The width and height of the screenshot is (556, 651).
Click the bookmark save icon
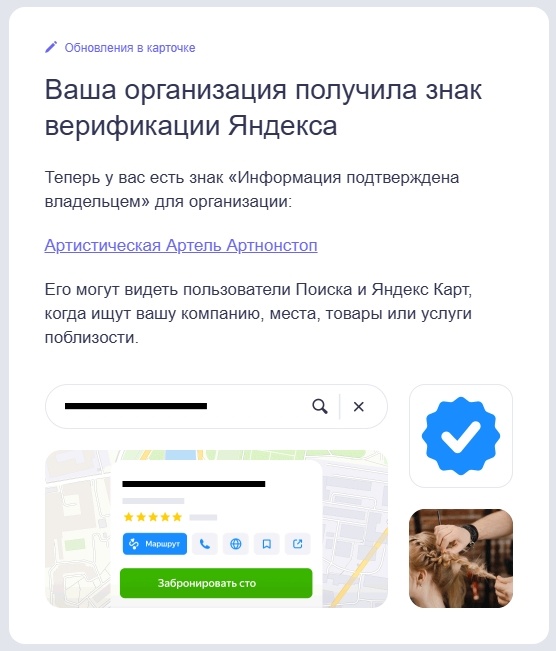tap(267, 544)
